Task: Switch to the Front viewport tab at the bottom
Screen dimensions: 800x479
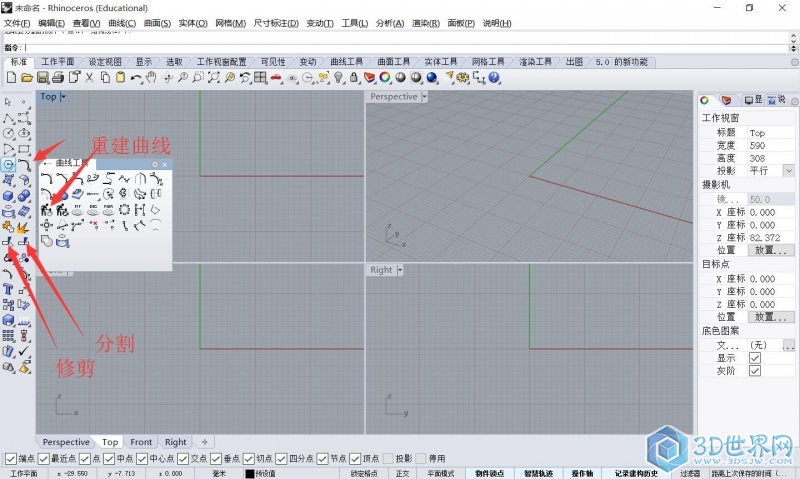Action: coord(141,442)
